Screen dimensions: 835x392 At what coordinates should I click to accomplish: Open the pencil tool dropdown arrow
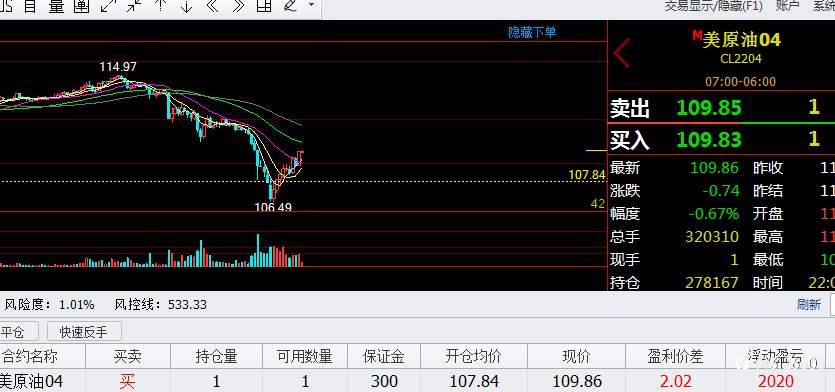tap(311, 5)
